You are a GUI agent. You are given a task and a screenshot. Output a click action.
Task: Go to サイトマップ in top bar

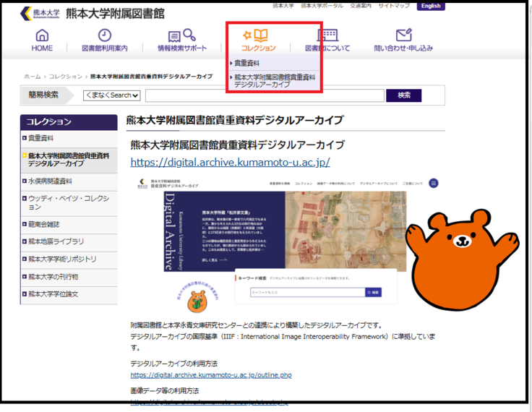(x=393, y=6)
